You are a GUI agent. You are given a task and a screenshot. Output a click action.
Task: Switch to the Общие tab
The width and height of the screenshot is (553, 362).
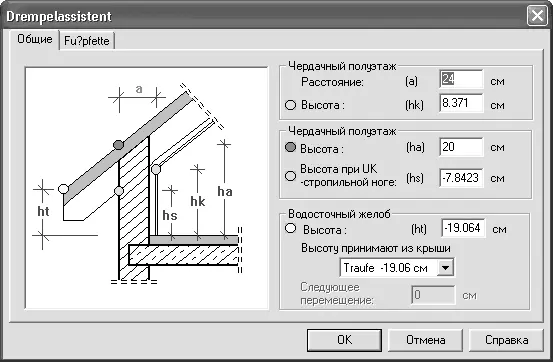(x=35, y=39)
